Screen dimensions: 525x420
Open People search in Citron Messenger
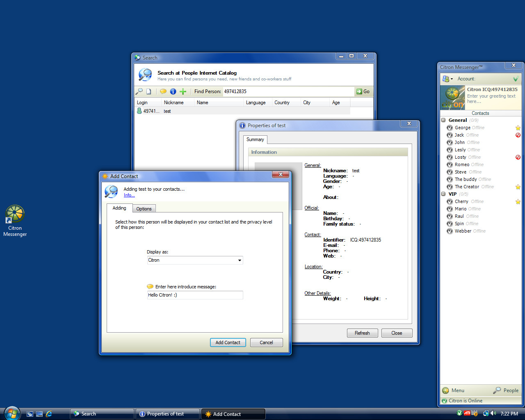pos(506,390)
